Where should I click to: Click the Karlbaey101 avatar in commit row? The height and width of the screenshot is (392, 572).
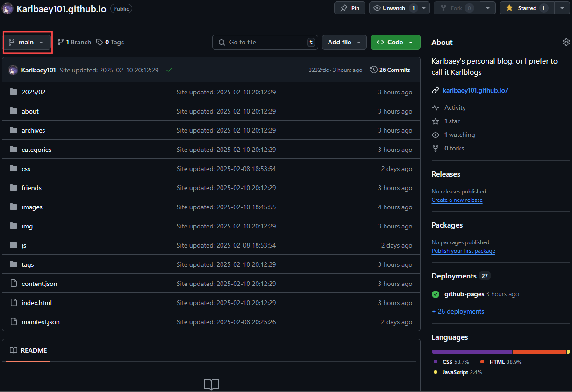tap(13, 70)
